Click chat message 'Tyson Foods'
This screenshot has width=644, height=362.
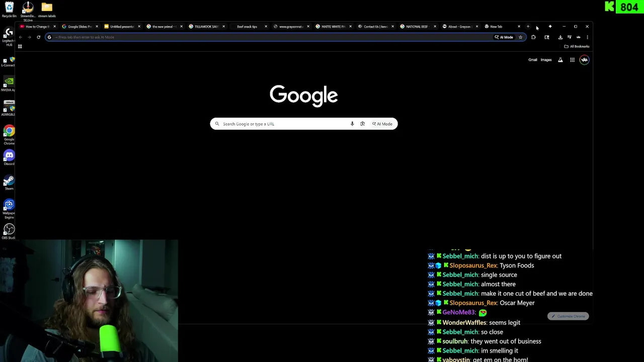pos(517,265)
